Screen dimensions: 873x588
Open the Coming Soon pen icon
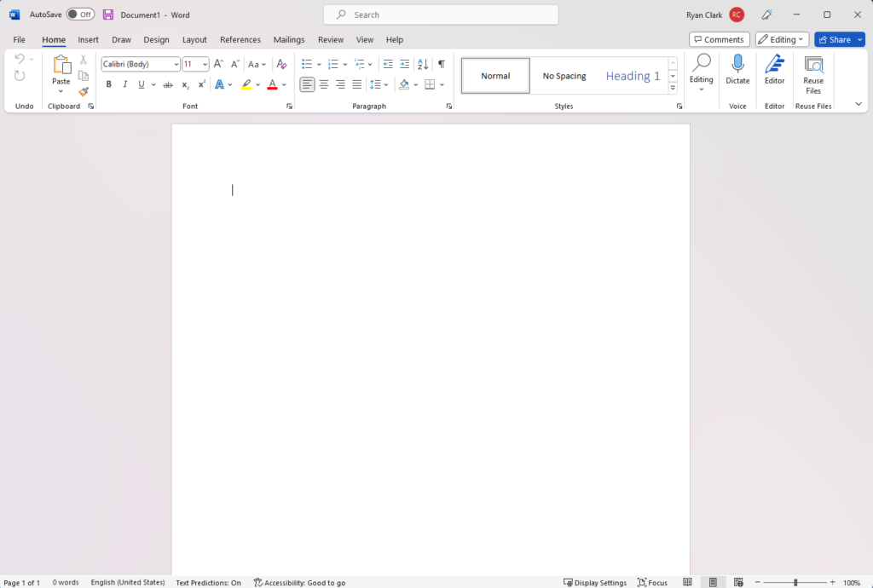click(767, 15)
